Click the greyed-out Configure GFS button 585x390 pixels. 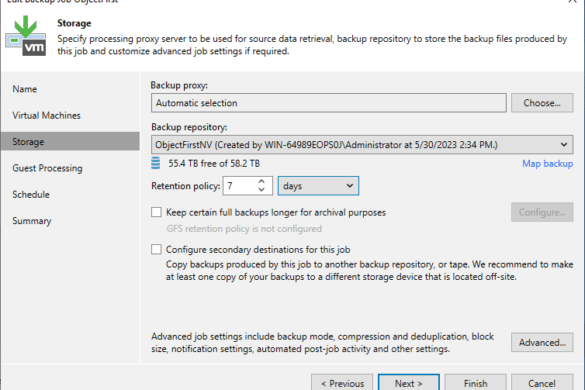542,212
